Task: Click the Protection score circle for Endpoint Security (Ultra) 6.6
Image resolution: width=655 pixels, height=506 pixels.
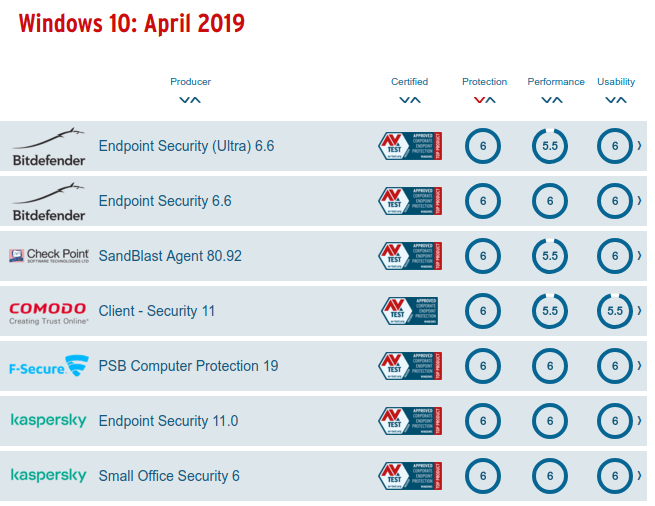Action: [x=483, y=146]
